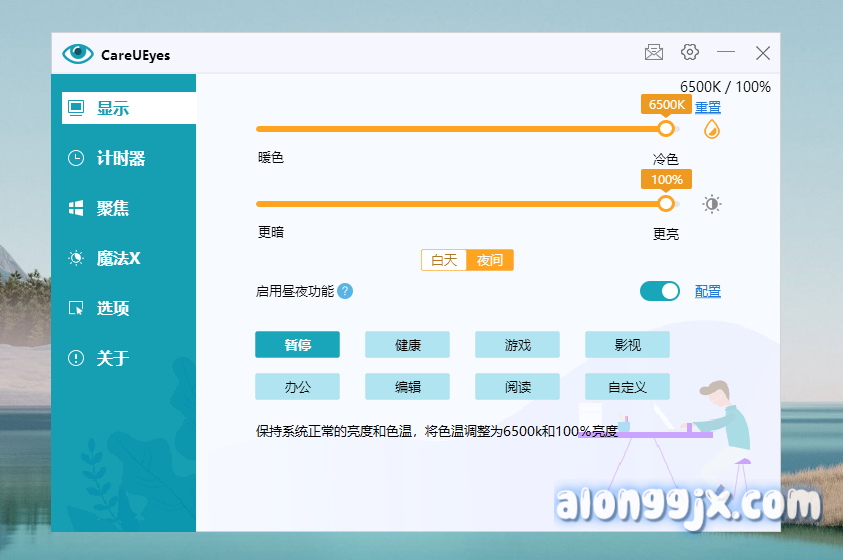
Task: Click the 重置 reset link
Action: click(708, 107)
